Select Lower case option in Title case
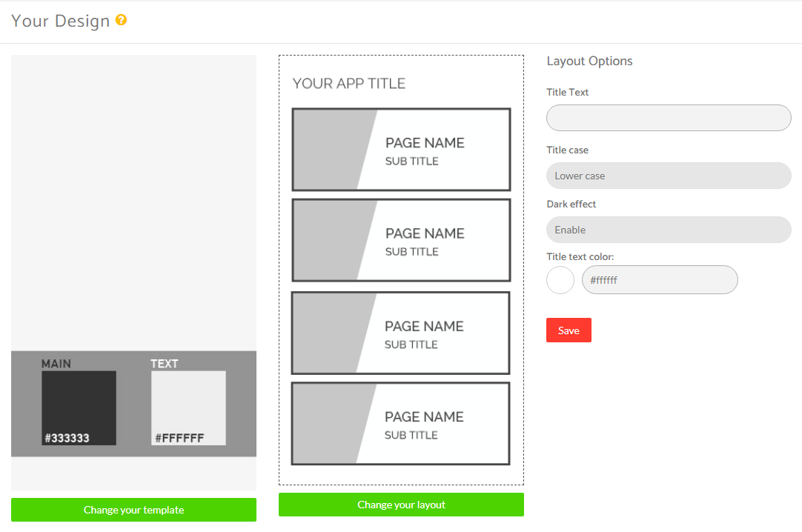Viewport: 802px width, 532px height. pos(668,176)
